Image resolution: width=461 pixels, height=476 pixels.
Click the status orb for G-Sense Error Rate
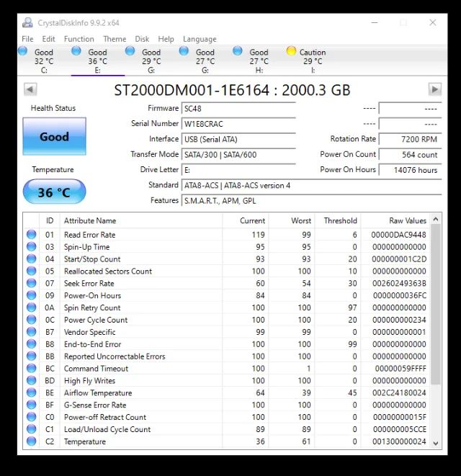pos(31,405)
